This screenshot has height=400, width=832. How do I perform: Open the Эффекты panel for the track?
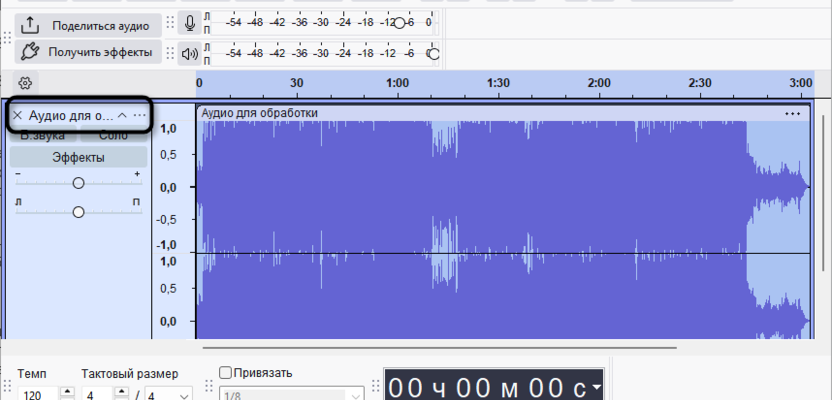click(x=78, y=157)
